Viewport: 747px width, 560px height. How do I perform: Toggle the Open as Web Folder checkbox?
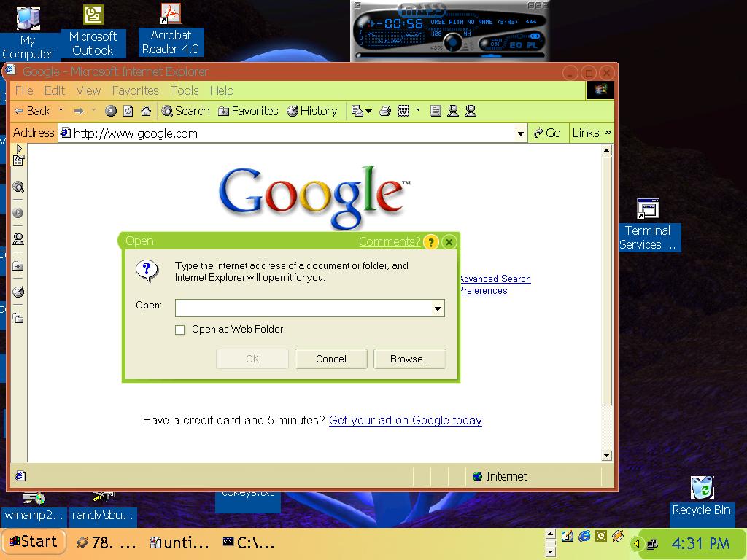(x=180, y=330)
